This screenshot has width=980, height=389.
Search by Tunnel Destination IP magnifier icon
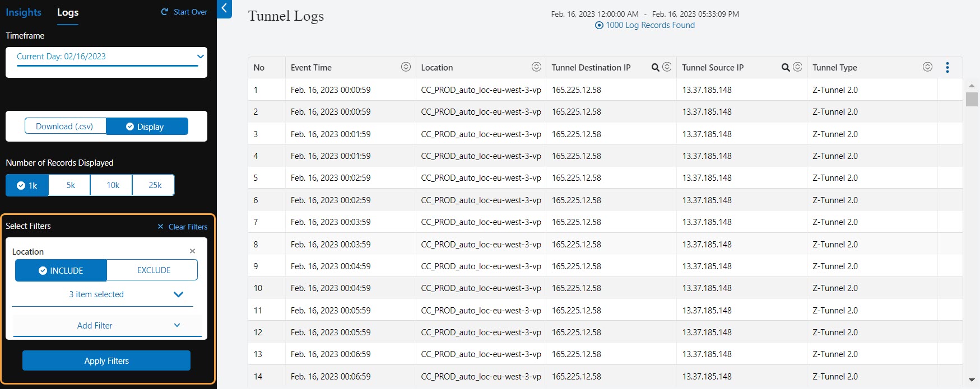coord(655,68)
